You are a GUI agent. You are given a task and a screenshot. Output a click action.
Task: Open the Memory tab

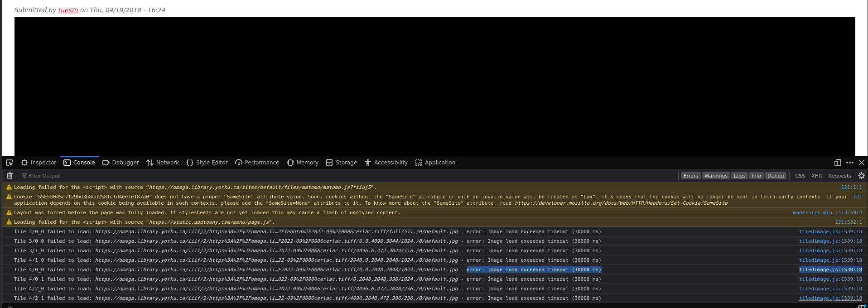pyautogui.click(x=303, y=163)
